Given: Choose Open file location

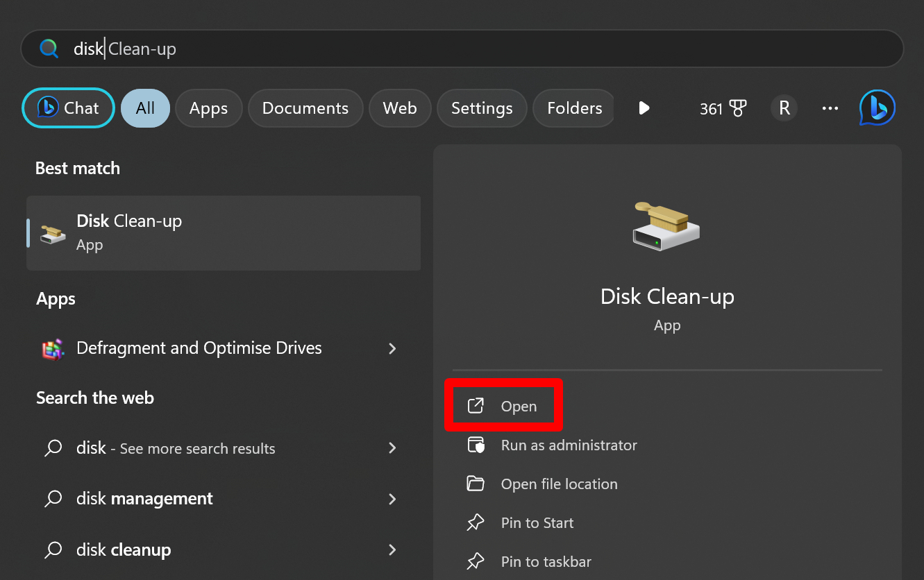Looking at the screenshot, I should pyautogui.click(x=559, y=484).
